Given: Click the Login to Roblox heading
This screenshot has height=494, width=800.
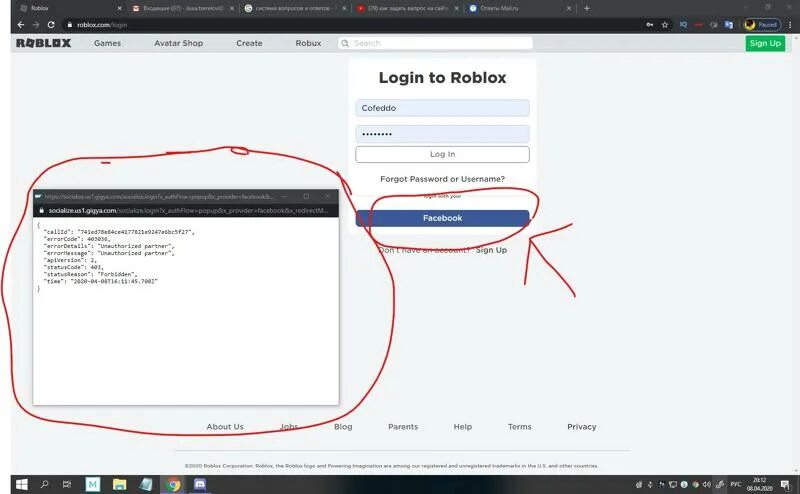Looking at the screenshot, I should (442, 78).
